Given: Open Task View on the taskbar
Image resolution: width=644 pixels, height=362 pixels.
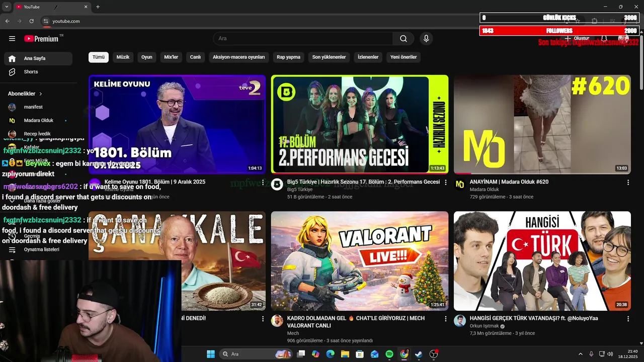Looking at the screenshot, I should point(301,354).
